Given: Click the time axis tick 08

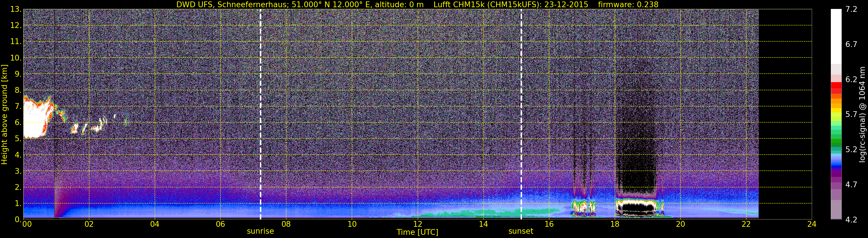Looking at the screenshot, I should tap(286, 224).
